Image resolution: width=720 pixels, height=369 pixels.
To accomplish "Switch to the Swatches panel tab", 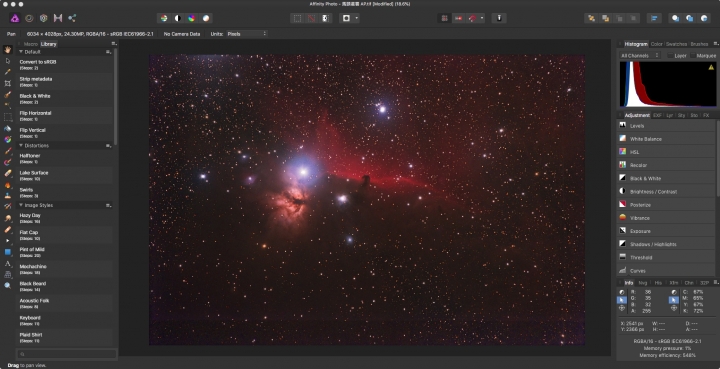I will tap(676, 44).
